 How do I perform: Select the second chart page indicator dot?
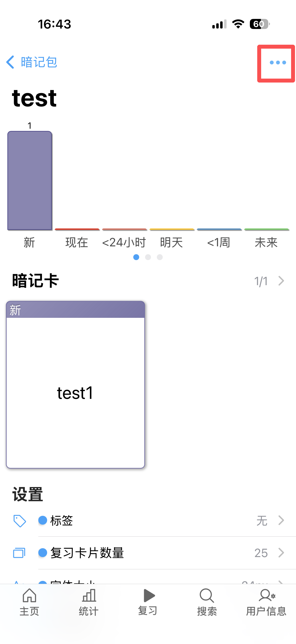148,257
